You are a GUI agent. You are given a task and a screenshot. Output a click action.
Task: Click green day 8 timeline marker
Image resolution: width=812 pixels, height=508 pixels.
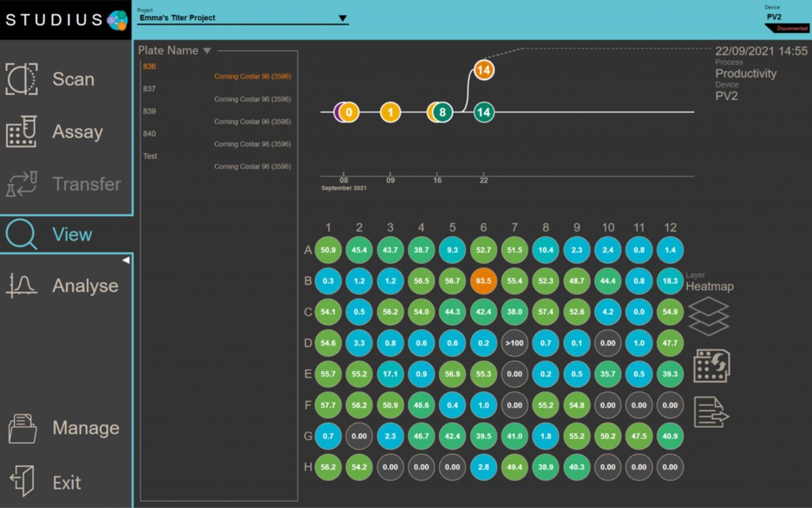pos(442,113)
